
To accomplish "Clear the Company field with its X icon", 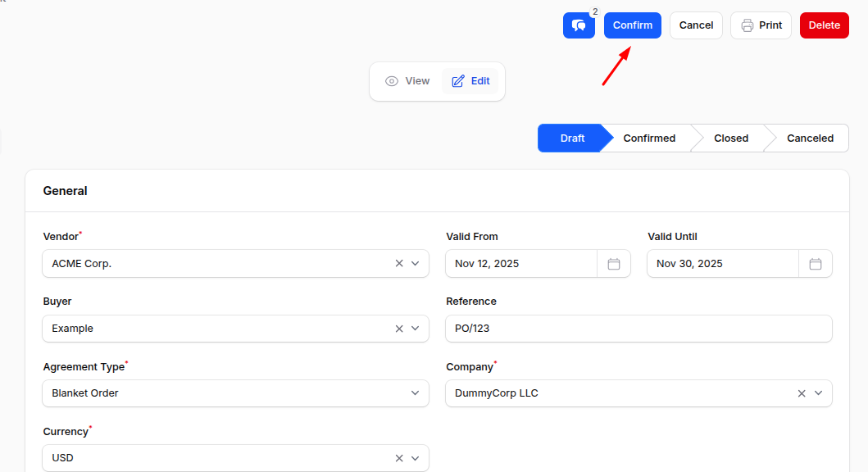I will [801, 393].
